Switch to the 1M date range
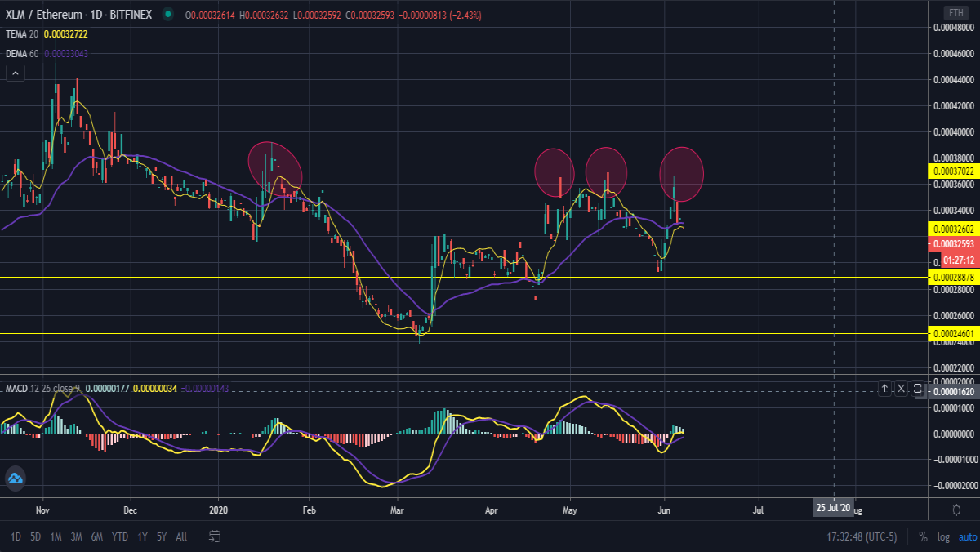 pos(56,536)
